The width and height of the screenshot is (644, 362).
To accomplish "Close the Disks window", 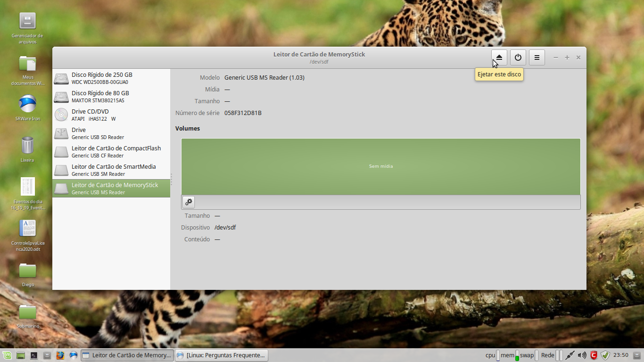I will coord(578,58).
